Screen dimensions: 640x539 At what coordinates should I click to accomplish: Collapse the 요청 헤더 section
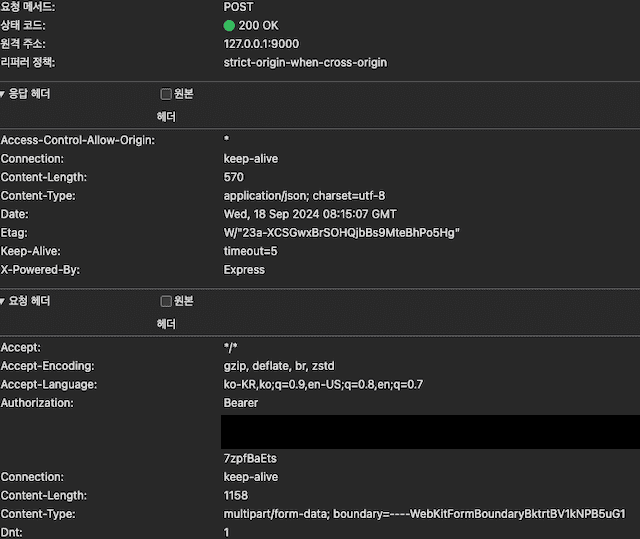4,301
